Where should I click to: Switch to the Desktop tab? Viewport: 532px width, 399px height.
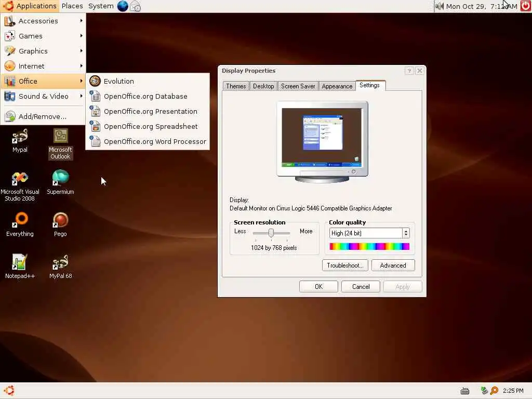pyautogui.click(x=263, y=86)
